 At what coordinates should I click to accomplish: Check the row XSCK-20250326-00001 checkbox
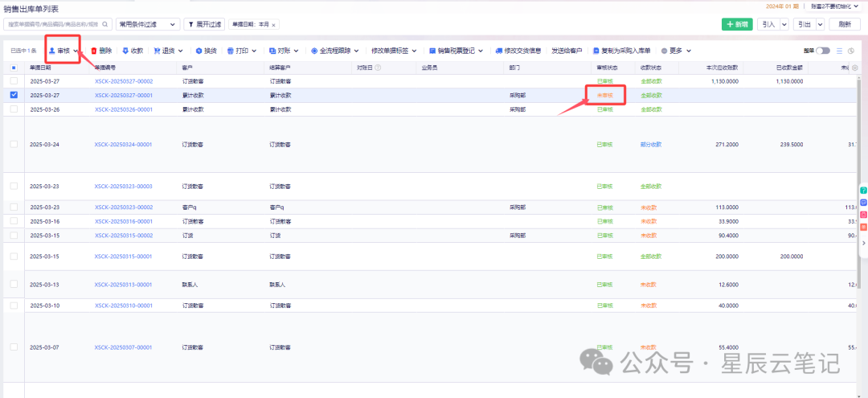click(14, 109)
